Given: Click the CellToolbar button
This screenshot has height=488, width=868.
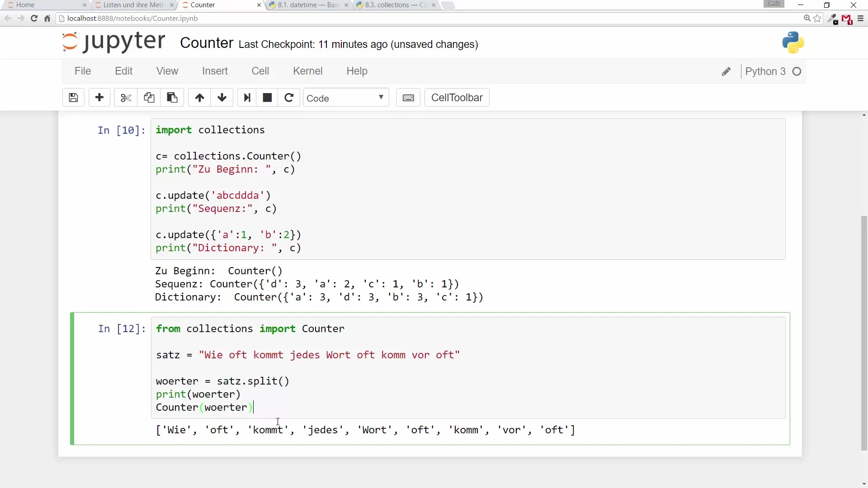Looking at the screenshot, I should [x=457, y=98].
